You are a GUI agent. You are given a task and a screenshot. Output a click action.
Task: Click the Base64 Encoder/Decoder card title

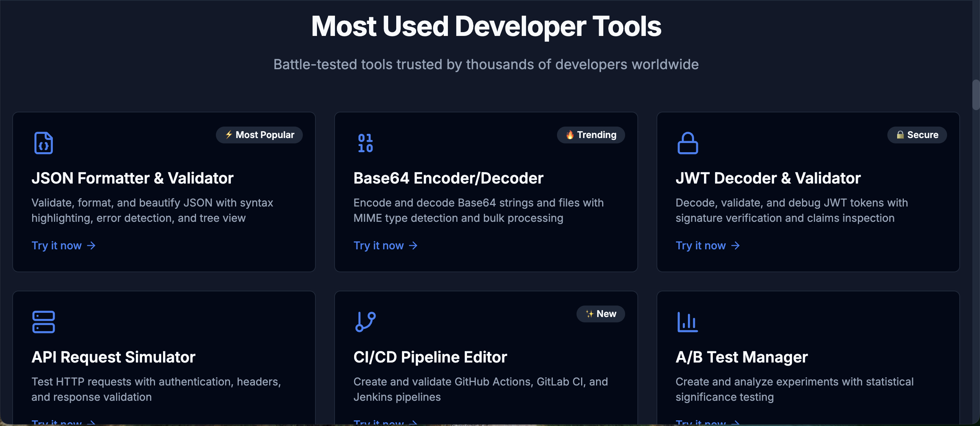point(448,178)
